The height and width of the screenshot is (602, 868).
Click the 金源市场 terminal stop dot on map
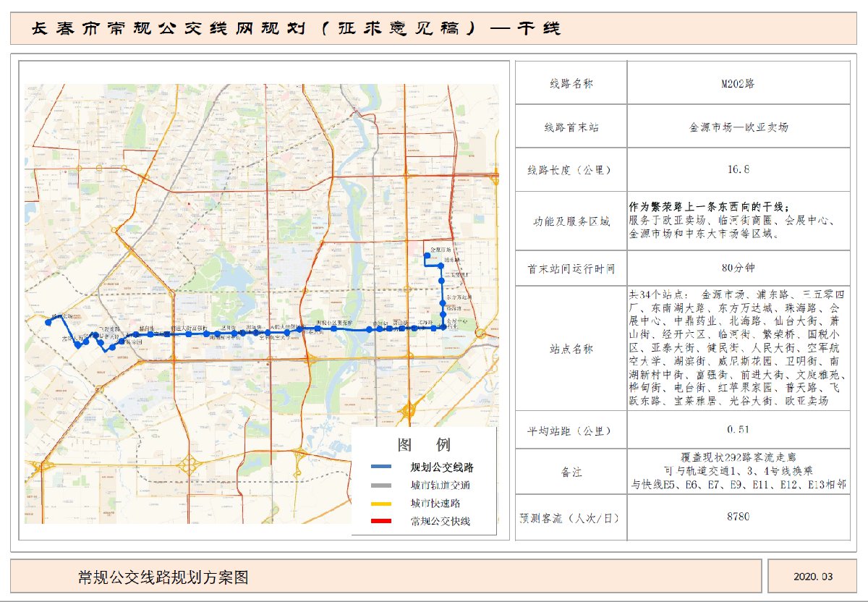coord(427,255)
